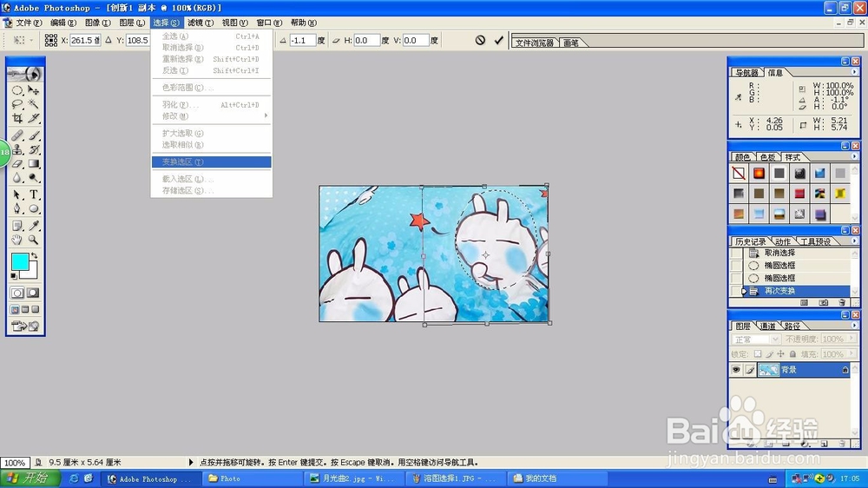Select the Ellipse shape tool
Screen dimensions: 868x488
tap(34, 208)
